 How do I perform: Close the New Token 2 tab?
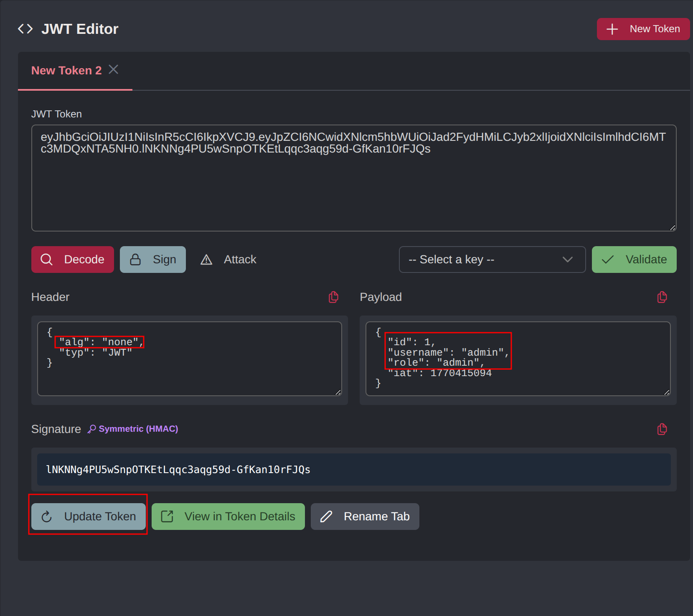tap(113, 69)
